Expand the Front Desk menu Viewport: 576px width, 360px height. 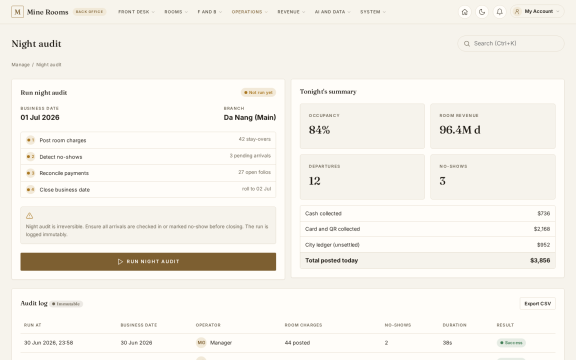point(136,12)
